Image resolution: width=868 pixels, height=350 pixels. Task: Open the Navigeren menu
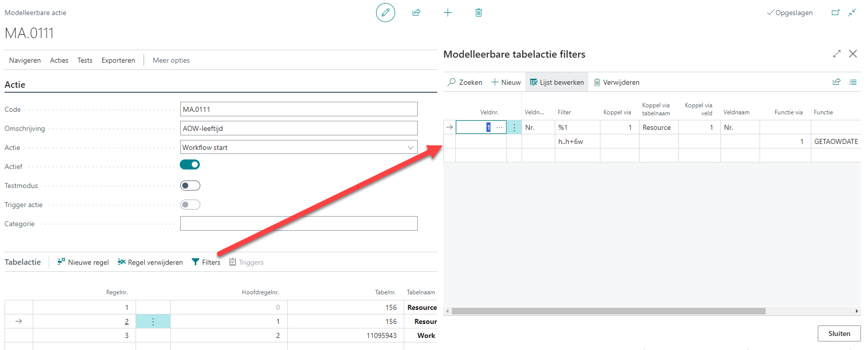25,60
